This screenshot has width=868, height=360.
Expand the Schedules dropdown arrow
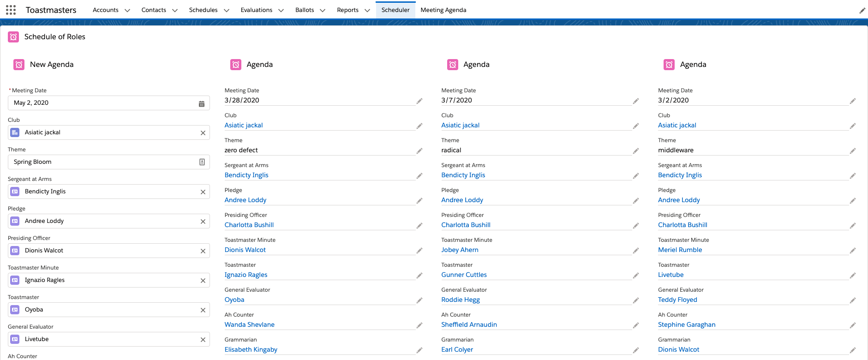click(227, 11)
